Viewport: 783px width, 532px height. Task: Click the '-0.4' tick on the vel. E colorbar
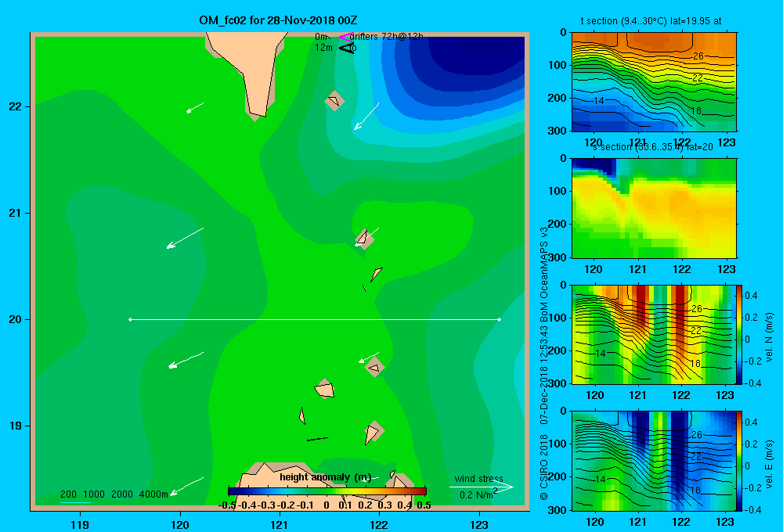(x=752, y=509)
